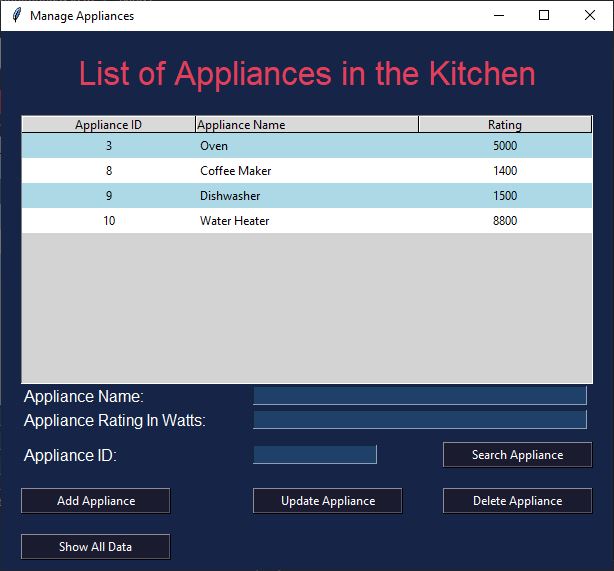Click the Rating column header

[x=504, y=125]
